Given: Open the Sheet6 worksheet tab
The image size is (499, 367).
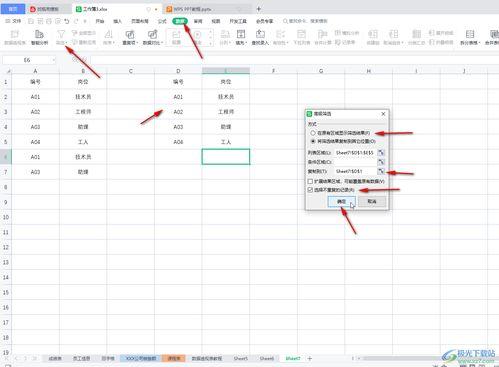Looking at the screenshot, I should pos(267,358).
